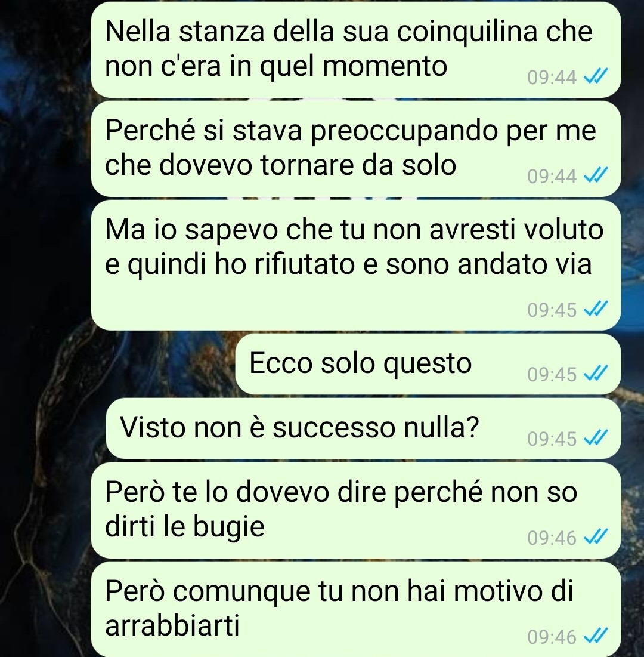Tap the double check next to 'Visto non è successo nulla?'
644x657 pixels.
pyautogui.click(x=595, y=438)
